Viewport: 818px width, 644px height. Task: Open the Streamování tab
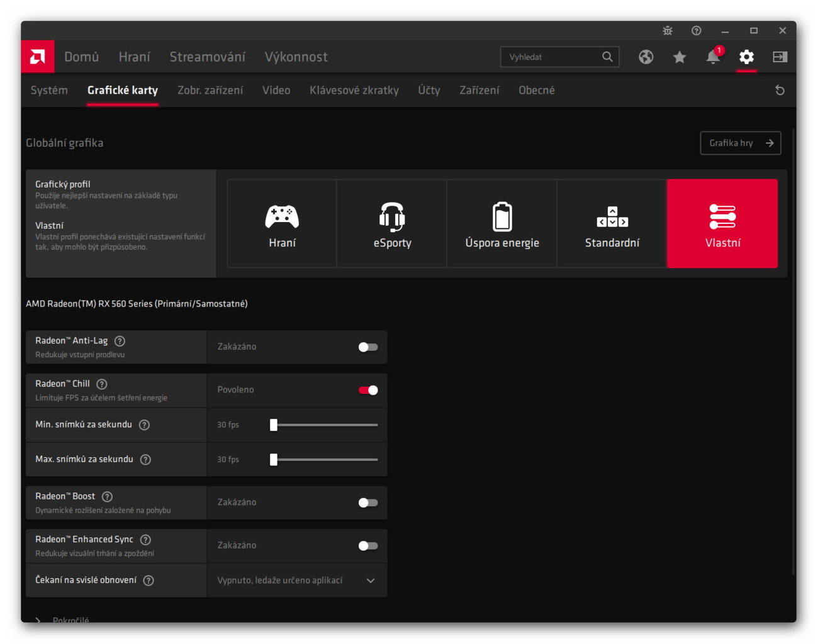(x=208, y=57)
